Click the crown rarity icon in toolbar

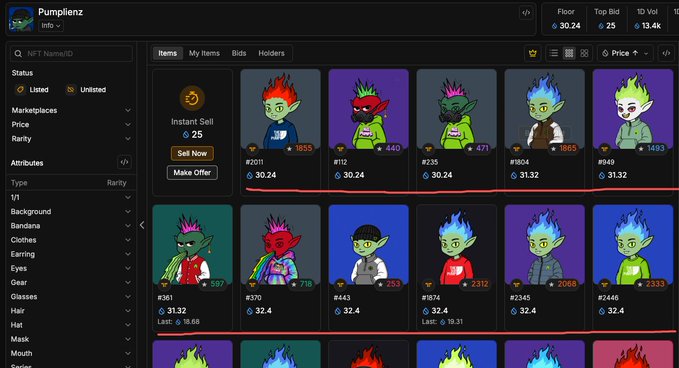(x=533, y=53)
